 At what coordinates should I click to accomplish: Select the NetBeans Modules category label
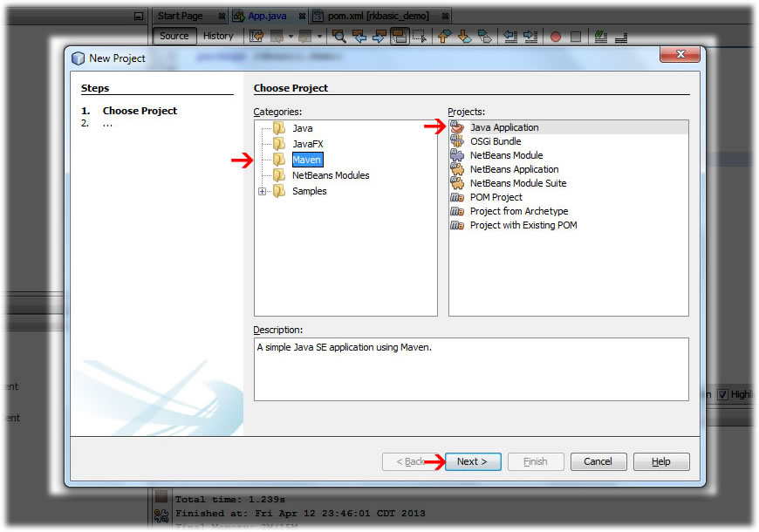[331, 175]
